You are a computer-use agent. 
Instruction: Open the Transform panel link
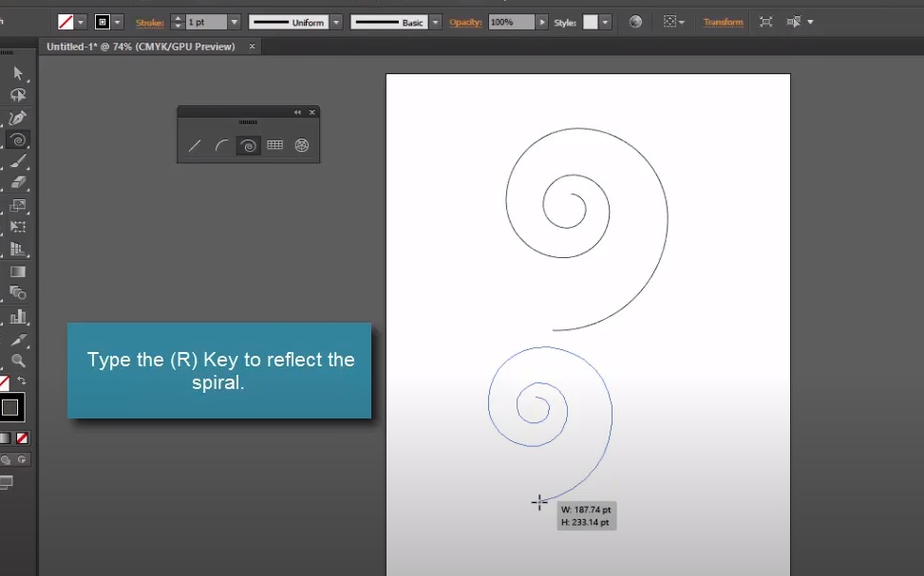click(723, 23)
